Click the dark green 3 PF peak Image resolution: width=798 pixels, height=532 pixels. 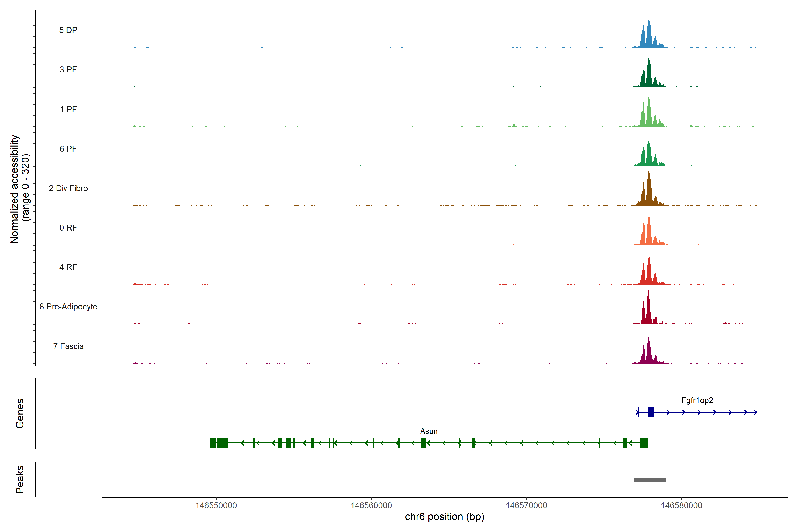[649, 76]
